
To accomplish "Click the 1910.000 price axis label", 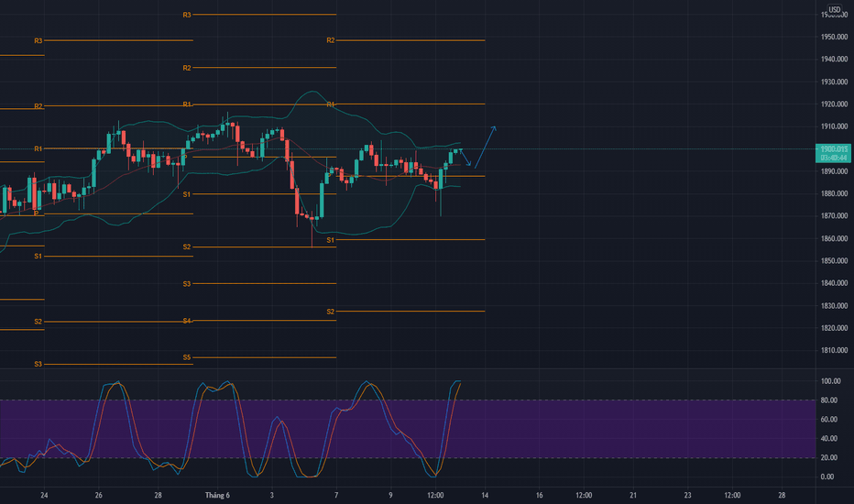I will pyautogui.click(x=834, y=126).
